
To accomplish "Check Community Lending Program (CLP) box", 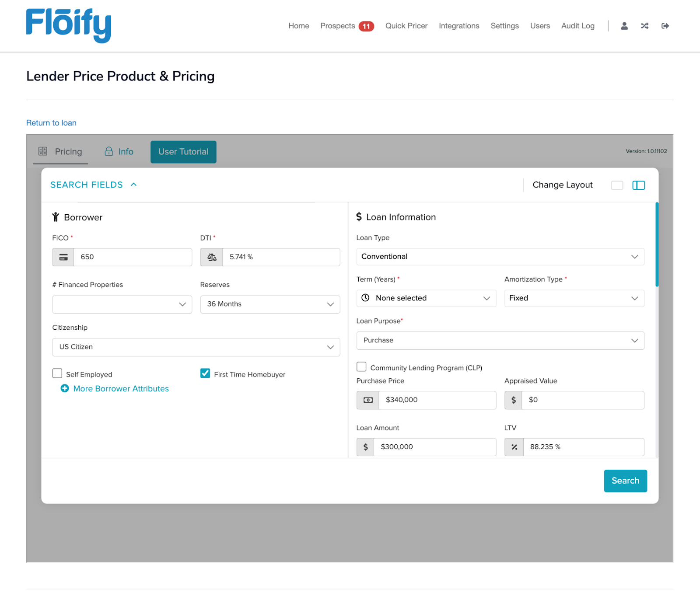I will 361,367.
